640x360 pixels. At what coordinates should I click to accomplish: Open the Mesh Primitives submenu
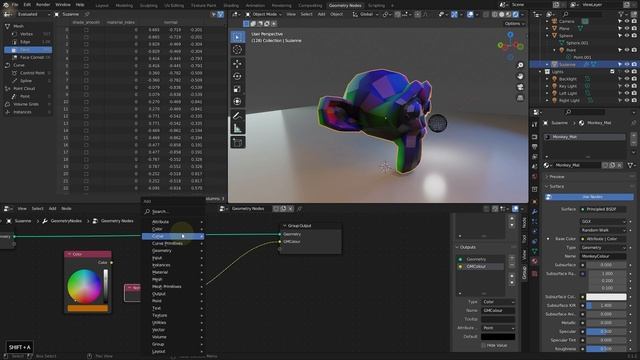[173, 287]
